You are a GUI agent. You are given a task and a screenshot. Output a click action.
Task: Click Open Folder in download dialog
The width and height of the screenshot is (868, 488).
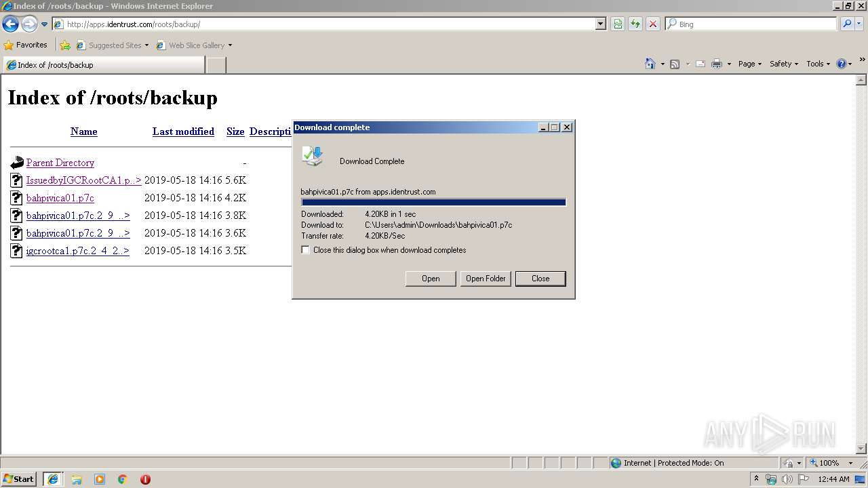(486, 279)
